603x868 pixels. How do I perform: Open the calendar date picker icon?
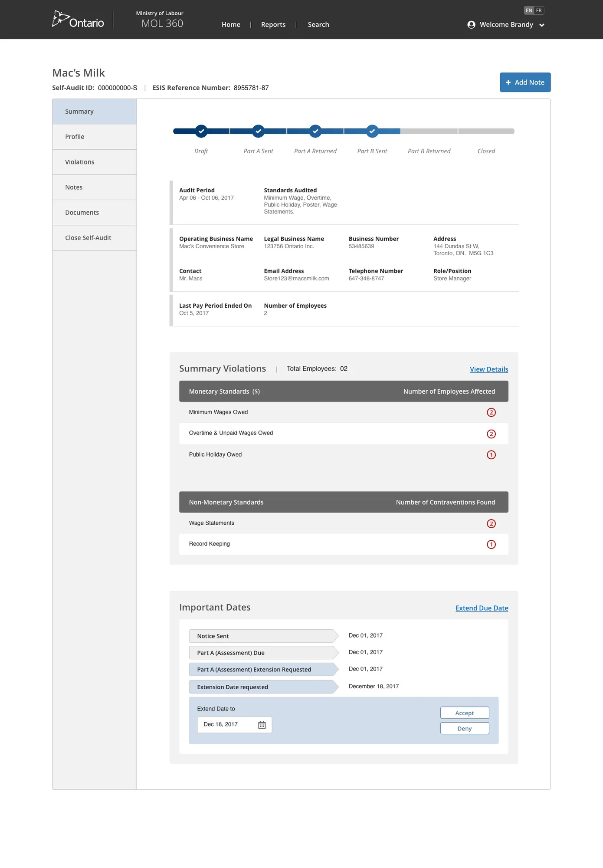point(262,725)
